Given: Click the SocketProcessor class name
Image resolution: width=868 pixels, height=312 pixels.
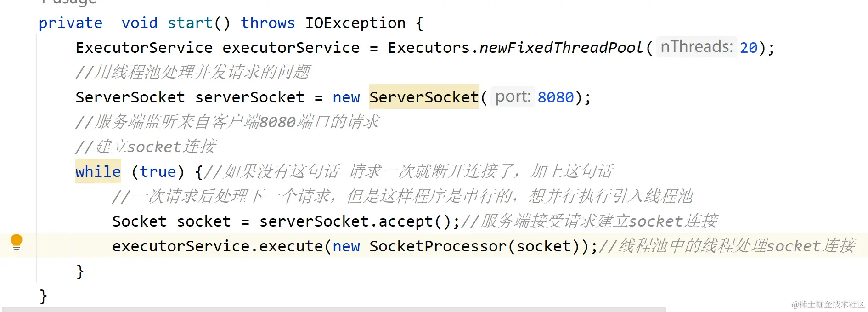Looking at the screenshot, I should coord(438,246).
